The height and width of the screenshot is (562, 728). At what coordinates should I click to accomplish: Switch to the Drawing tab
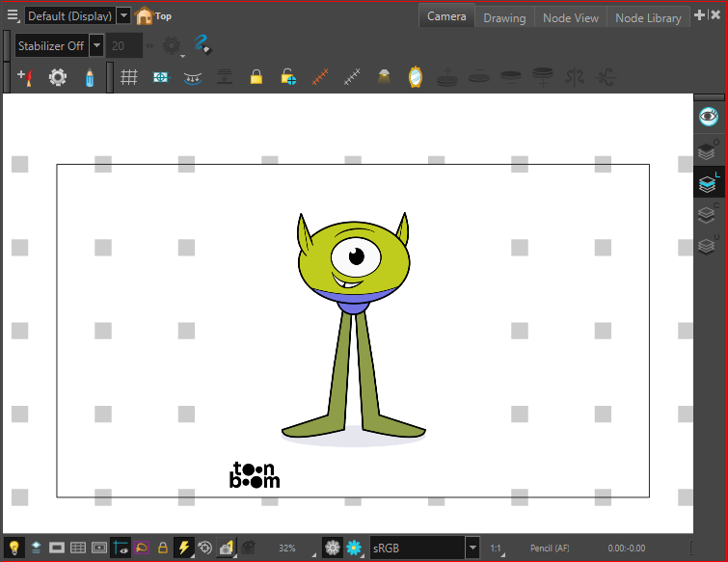click(x=504, y=17)
